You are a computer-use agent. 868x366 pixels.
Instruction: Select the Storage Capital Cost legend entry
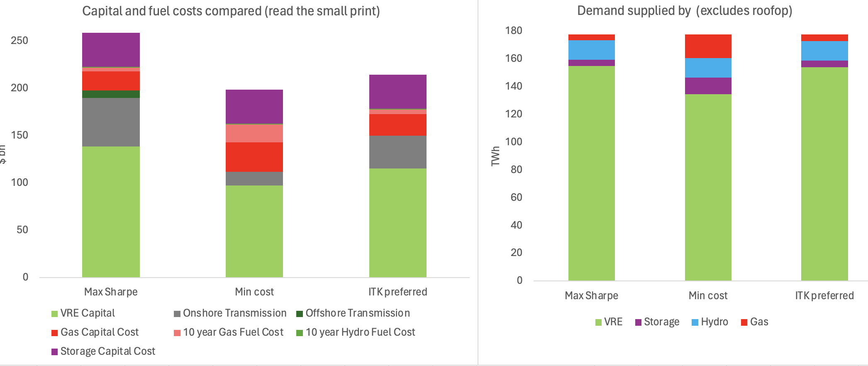pyautogui.click(x=103, y=351)
